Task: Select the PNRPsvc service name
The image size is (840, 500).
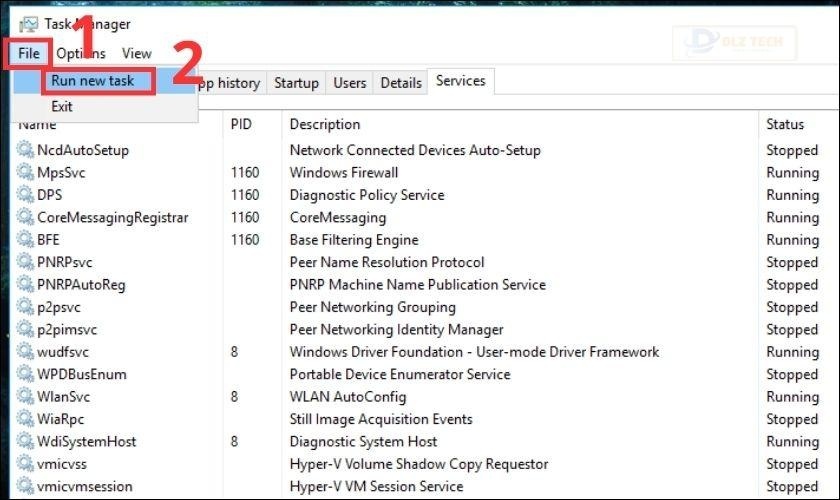Action: (64, 263)
